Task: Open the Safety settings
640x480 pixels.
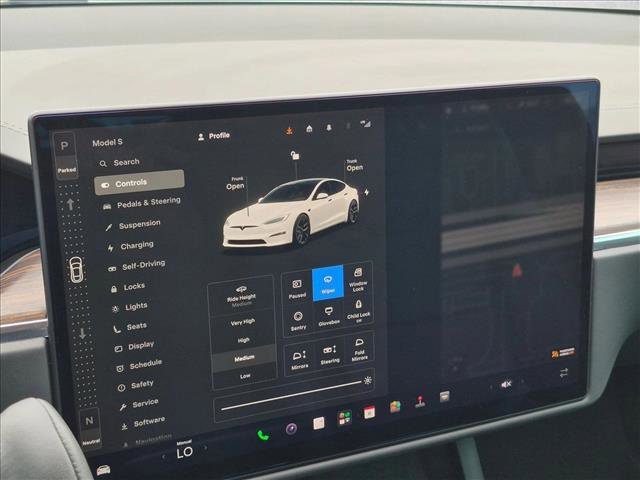Action: tap(136, 385)
